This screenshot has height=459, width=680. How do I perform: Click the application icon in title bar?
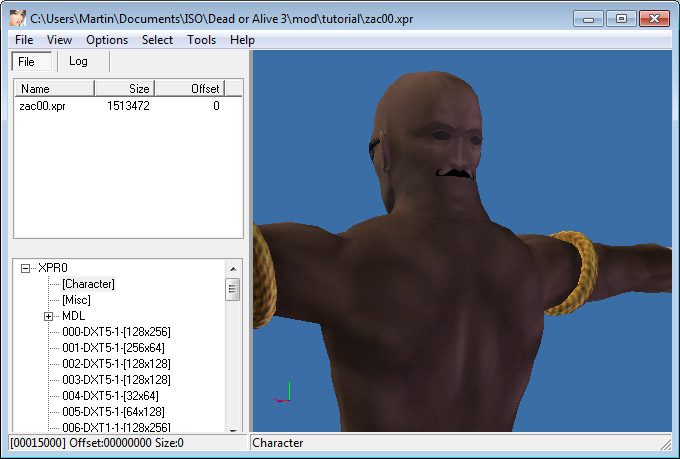[x=18, y=19]
